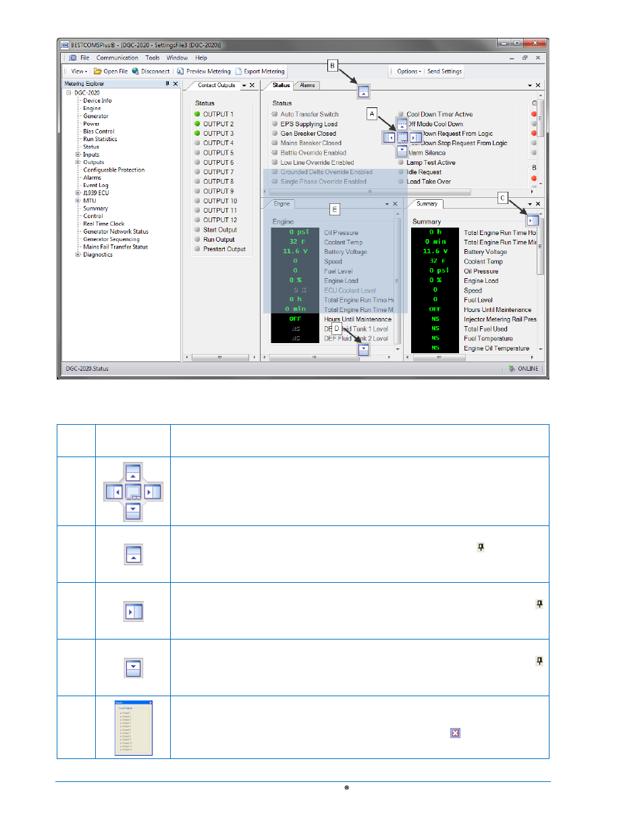Expand the J1939 ECU tree node

click(78, 193)
